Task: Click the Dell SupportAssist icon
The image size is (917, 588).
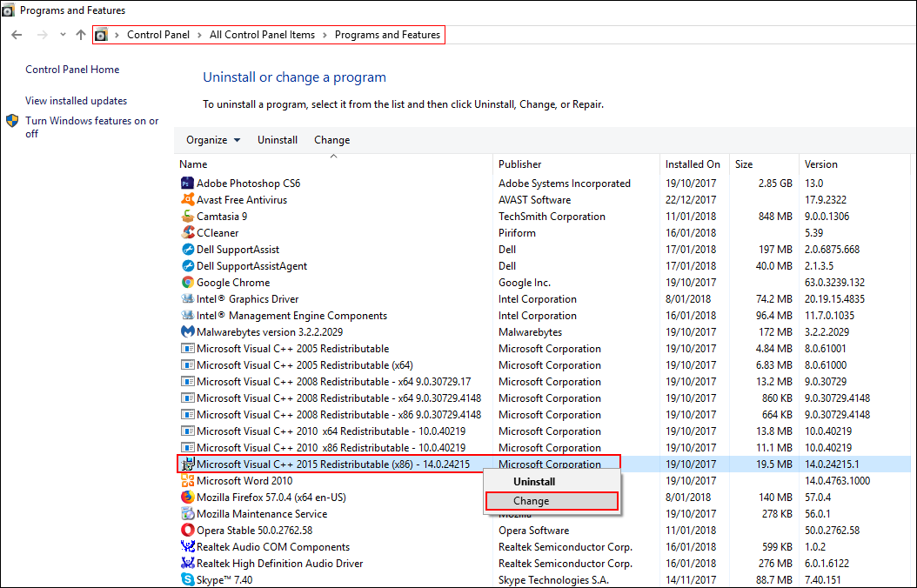Action: pos(187,249)
